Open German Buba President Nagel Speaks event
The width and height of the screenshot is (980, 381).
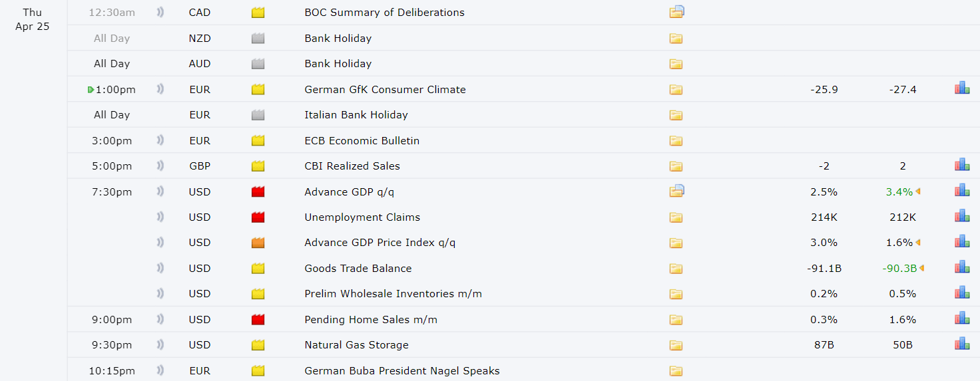[x=402, y=370]
